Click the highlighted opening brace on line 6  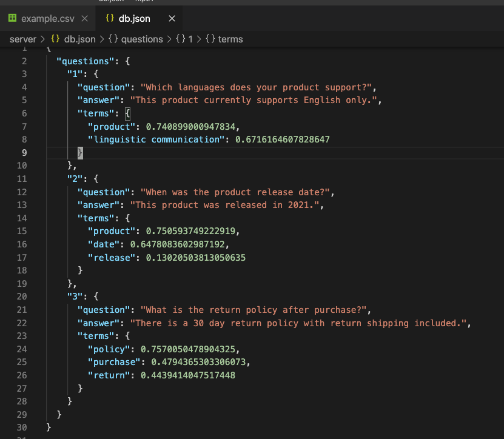[x=127, y=113]
